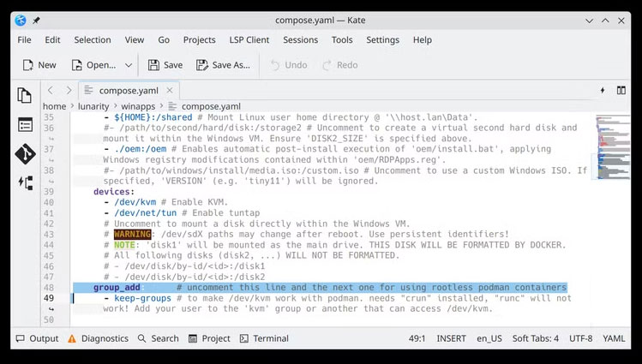Open the Symbol Outline sidebar icon

coord(26,182)
